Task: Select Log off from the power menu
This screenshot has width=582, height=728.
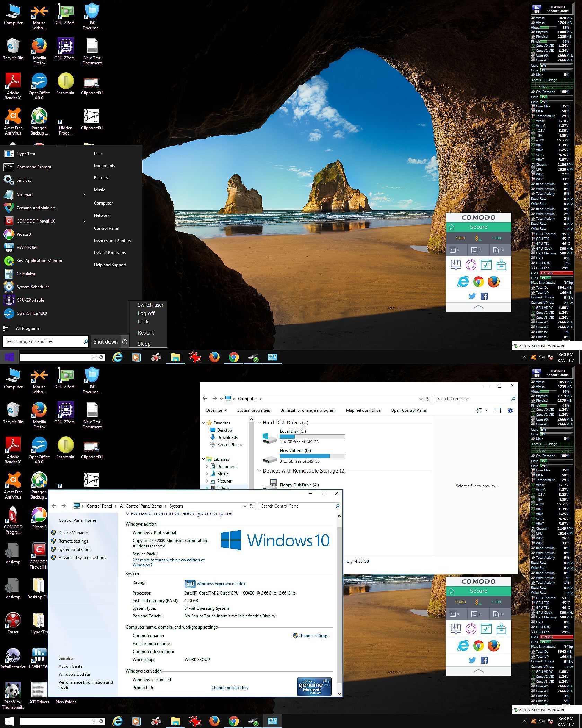Action: point(146,313)
